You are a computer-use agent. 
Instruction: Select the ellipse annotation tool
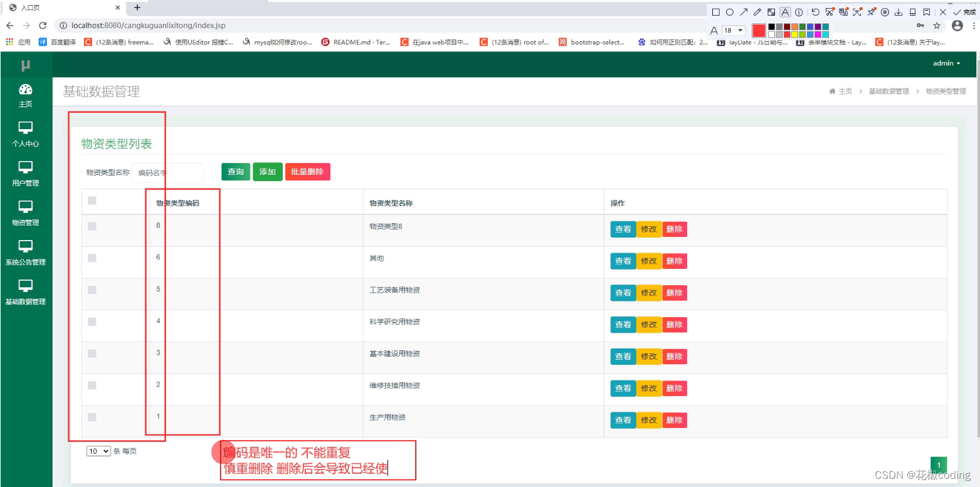[730, 12]
